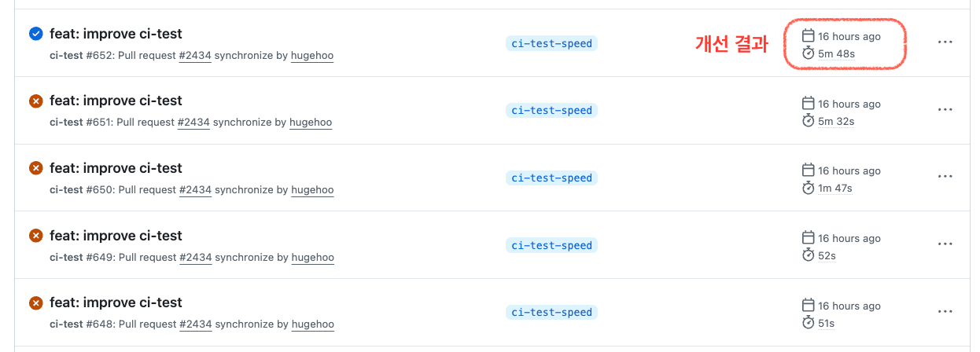Image resolution: width=980 pixels, height=352 pixels.
Task: Open the three-dots menu for run #648
Action: pyautogui.click(x=945, y=312)
